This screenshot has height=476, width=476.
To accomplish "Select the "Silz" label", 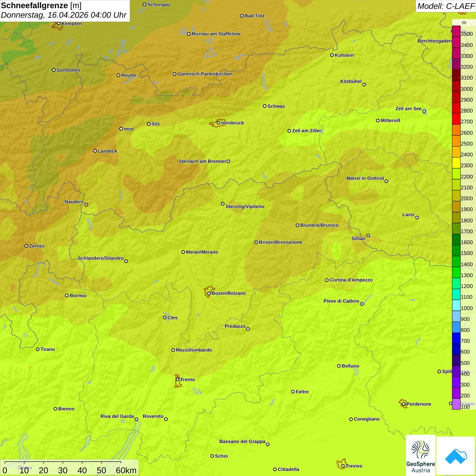I will pyautogui.click(x=156, y=124).
